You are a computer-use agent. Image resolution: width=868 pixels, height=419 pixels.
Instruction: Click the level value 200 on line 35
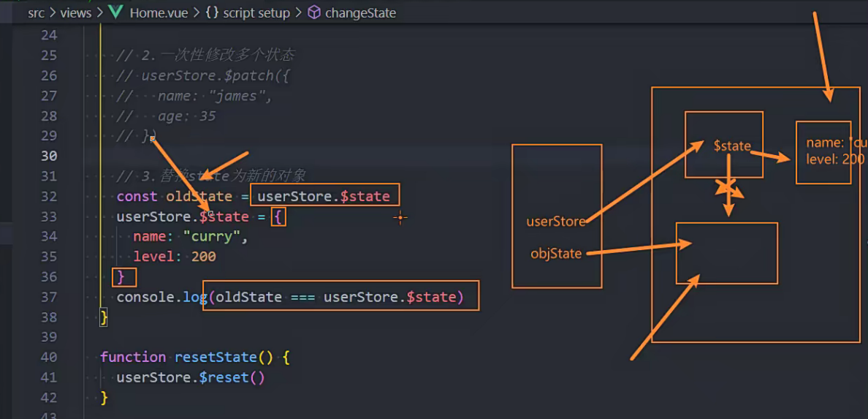(x=204, y=257)
